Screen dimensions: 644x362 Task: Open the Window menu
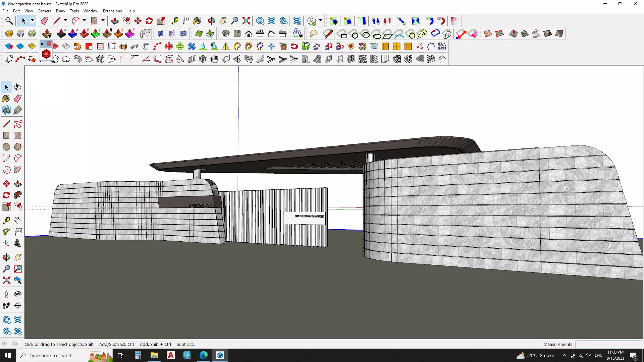[x=91, y=11]
